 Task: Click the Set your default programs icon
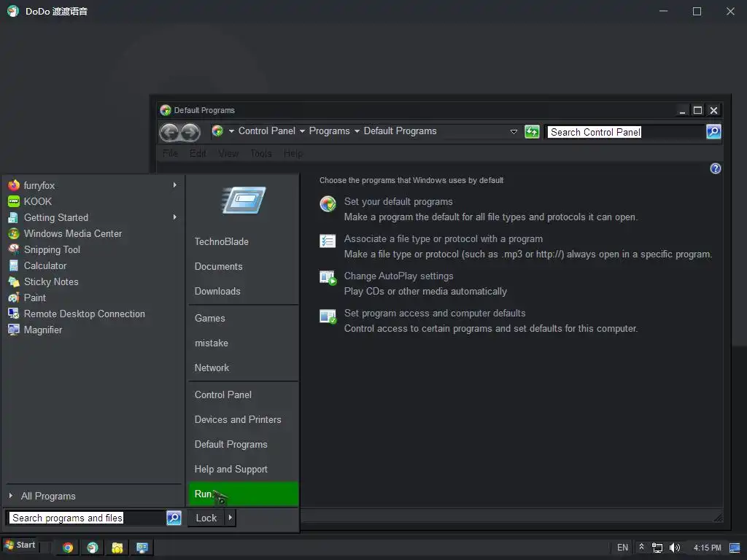(x=328, y=204)
